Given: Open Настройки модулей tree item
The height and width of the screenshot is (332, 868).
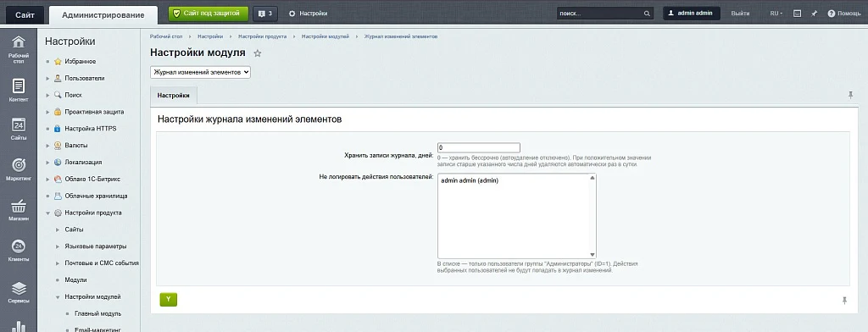Looking at the screenshot, I should 92,297.
